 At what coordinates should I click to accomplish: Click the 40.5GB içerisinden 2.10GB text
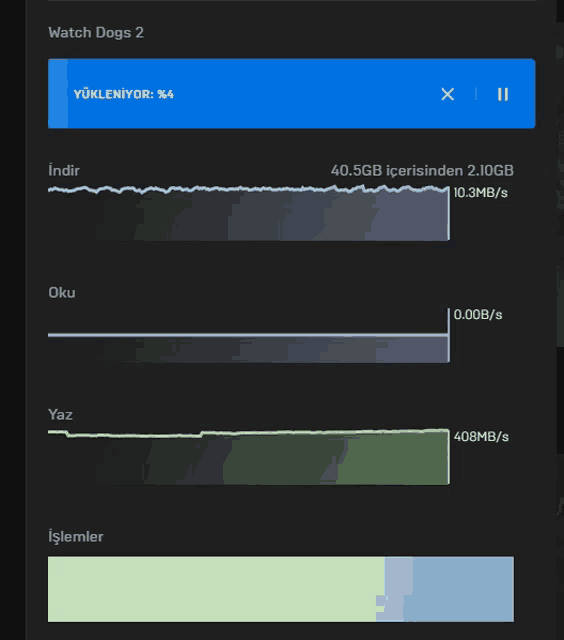tap(422, 170)
